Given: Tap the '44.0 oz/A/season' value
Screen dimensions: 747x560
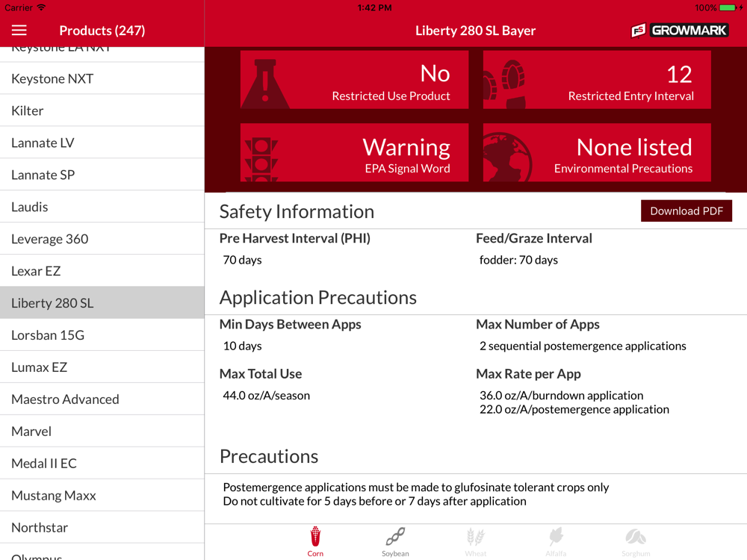Looking at the screenshot, I should click(x=267, y=395).
